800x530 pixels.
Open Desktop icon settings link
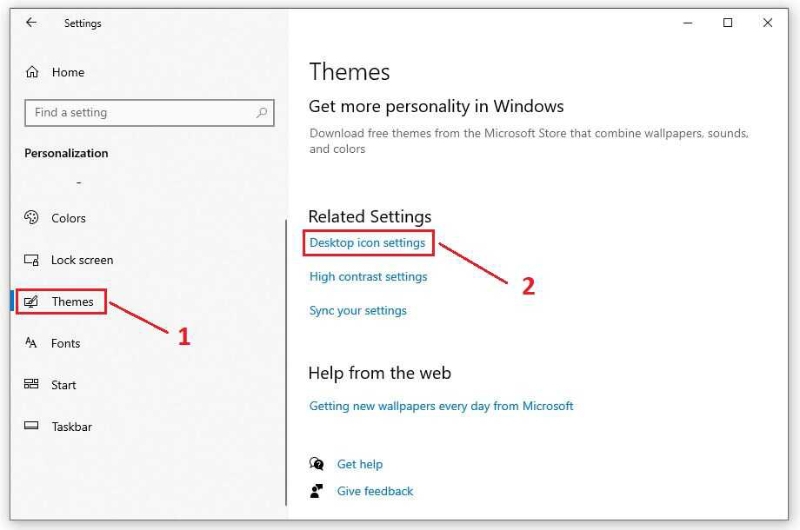tap(367, 243)
